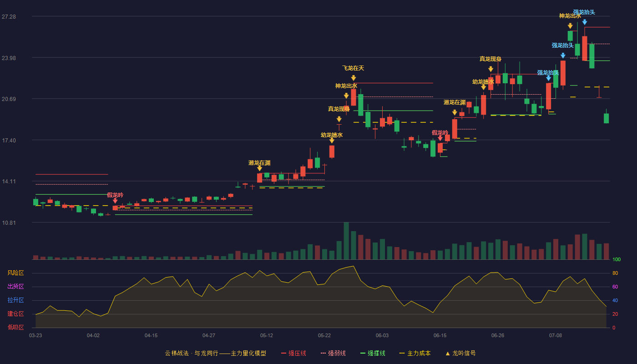Select the middle blue 强龙抬头 arrow near 07-08
This screenshot has height=364, width=637.
563,56
